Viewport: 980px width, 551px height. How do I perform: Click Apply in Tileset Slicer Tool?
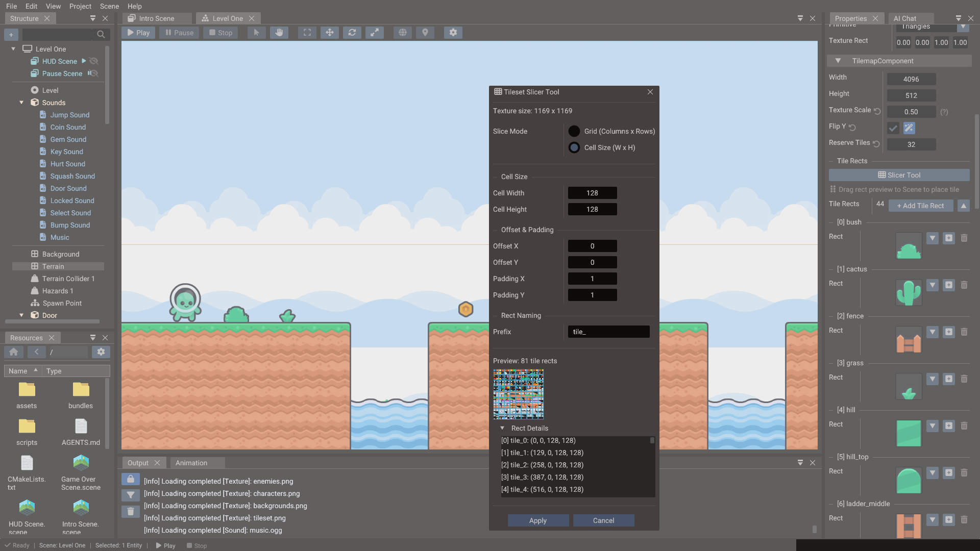tap(538, 520)
